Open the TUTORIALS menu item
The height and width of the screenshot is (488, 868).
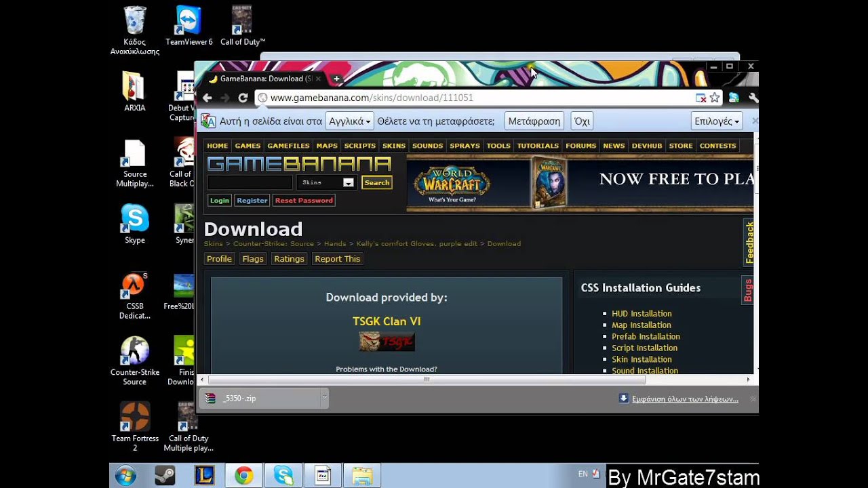[x=538, y=146]
